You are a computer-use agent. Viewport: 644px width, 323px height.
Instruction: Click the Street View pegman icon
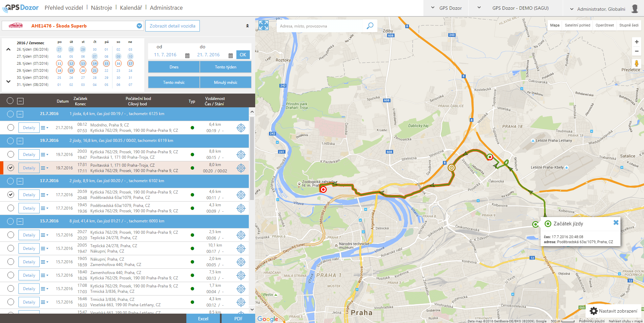point(636,63)
